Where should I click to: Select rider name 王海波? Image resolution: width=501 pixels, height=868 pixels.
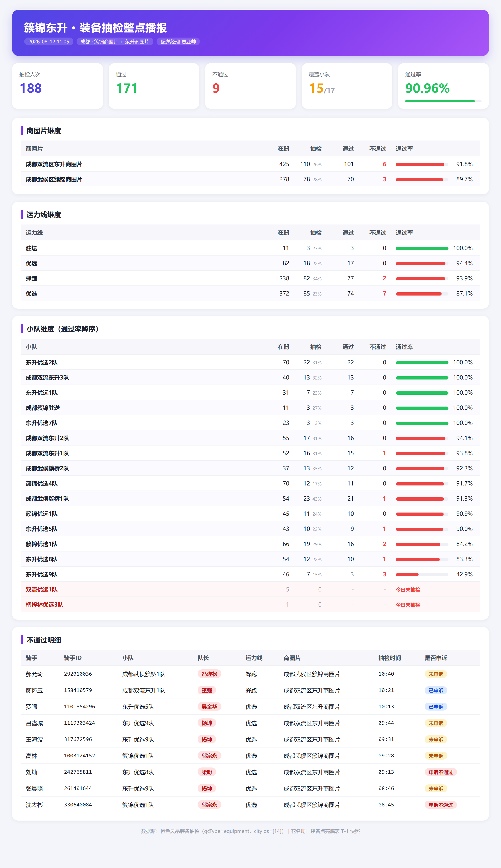[x=34, y=739]
